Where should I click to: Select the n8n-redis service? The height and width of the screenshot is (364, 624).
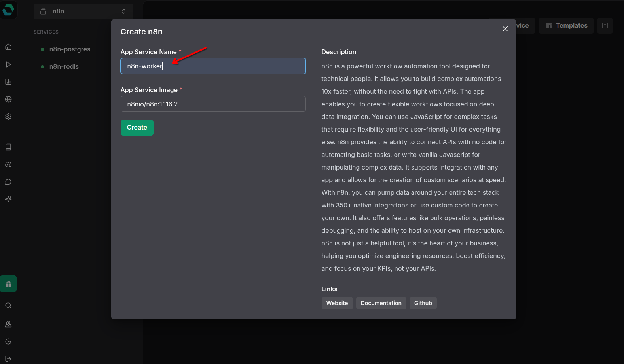64,67
